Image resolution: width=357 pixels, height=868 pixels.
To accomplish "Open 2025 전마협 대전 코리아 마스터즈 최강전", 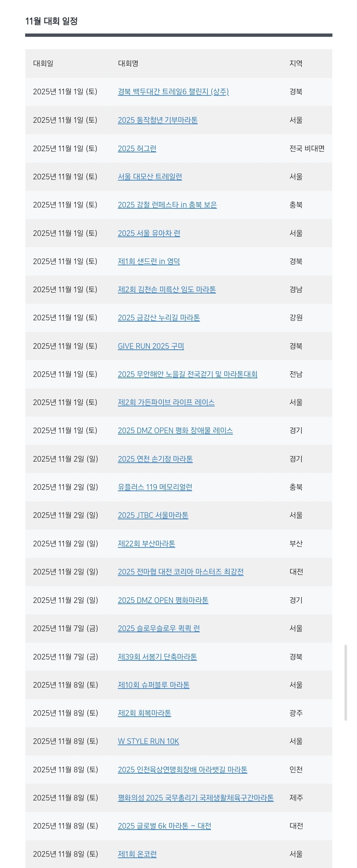I will (181, 572).
